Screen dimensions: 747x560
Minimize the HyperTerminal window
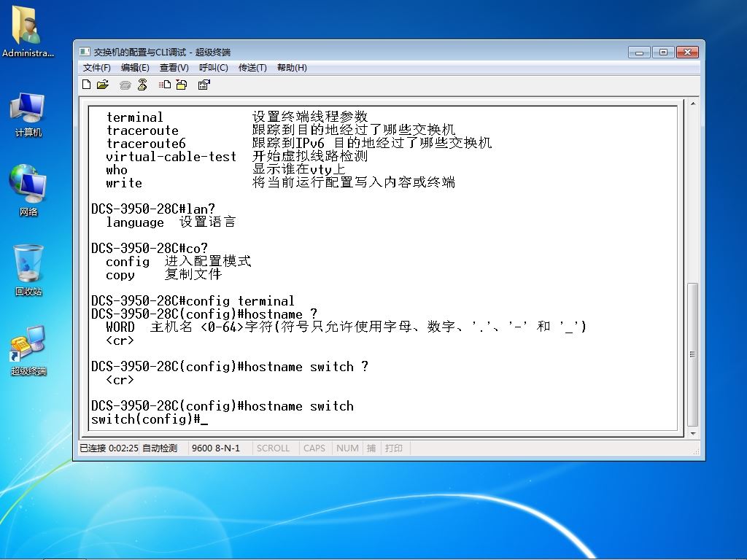[639, 52]
